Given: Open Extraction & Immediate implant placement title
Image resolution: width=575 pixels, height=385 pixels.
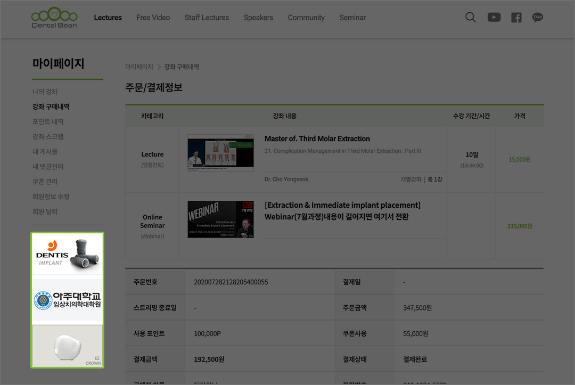Looking at the screenshot, I should click(x=343, y=211).
